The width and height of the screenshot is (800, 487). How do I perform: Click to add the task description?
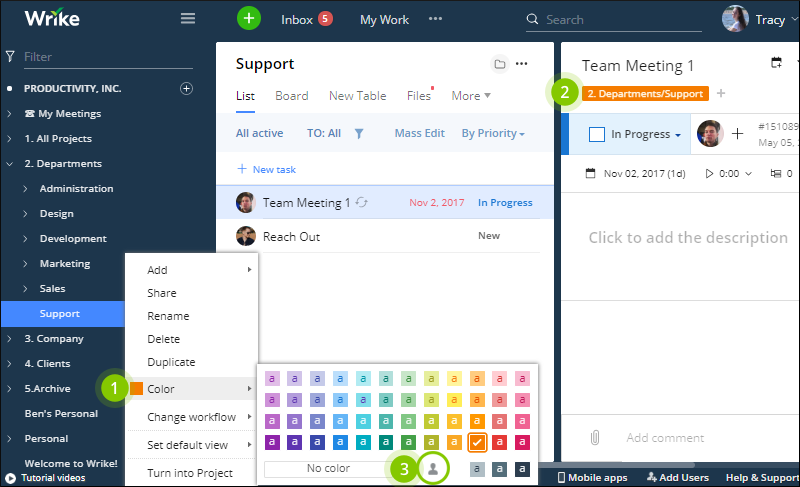(x=688, y=238)
